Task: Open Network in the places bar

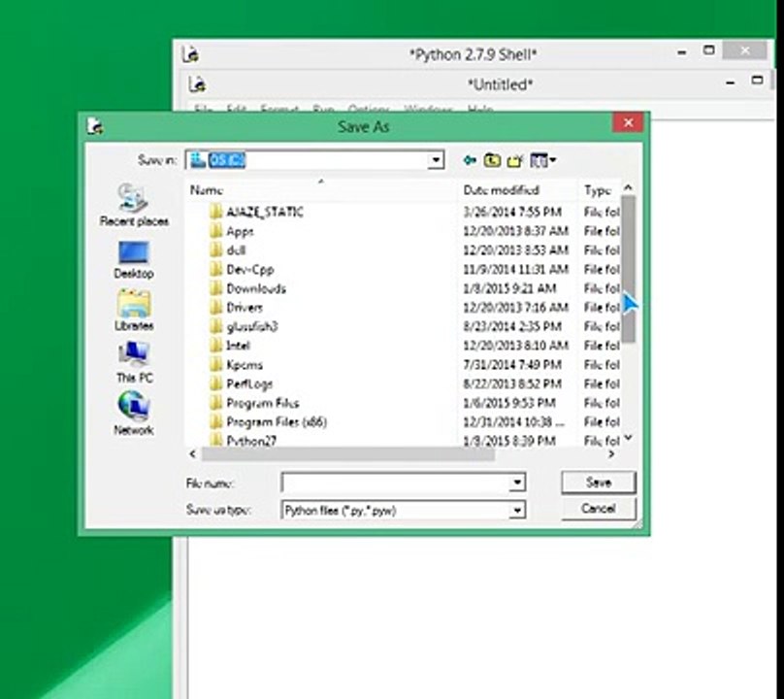Action: click(134, 414)
